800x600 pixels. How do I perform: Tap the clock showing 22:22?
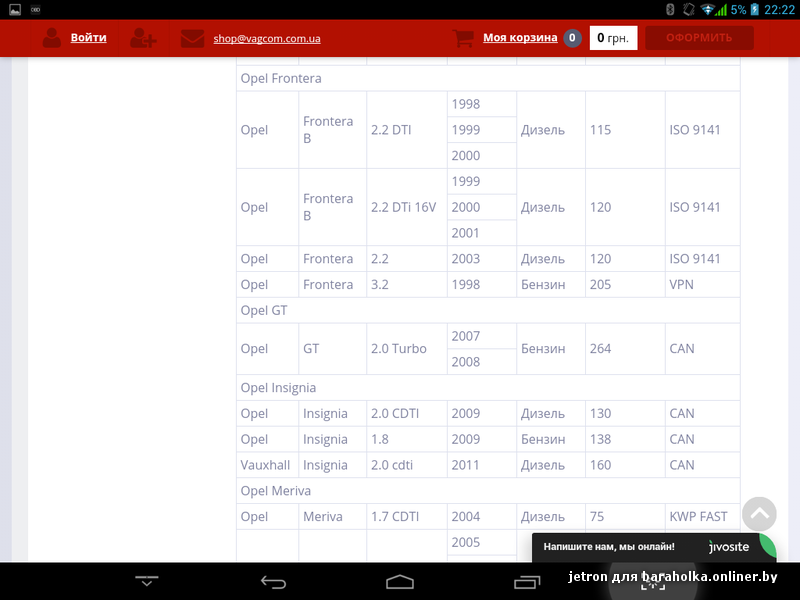[779, 10]
